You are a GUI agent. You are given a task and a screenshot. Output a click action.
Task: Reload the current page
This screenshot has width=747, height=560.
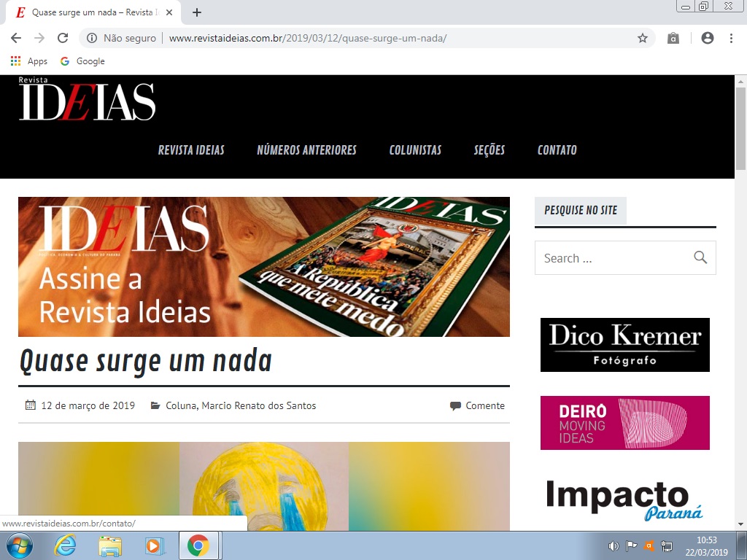(x=63, y=38)
